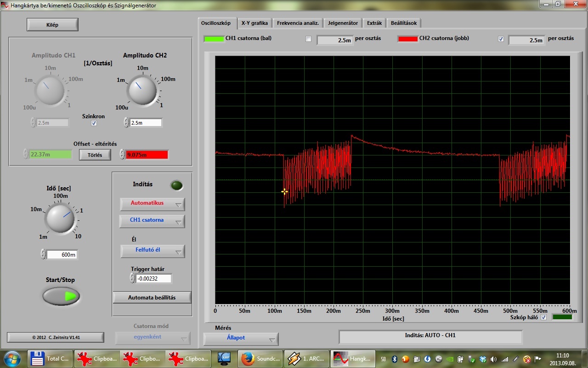Click the dark green Szkóp háló grid color swatch
The image size is (588, 368).
(562, 317)
